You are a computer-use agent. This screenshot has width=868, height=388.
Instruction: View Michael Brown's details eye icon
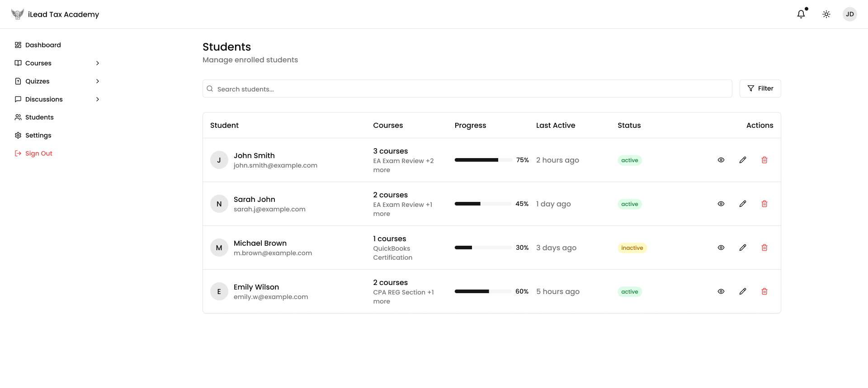pos(721,248)
